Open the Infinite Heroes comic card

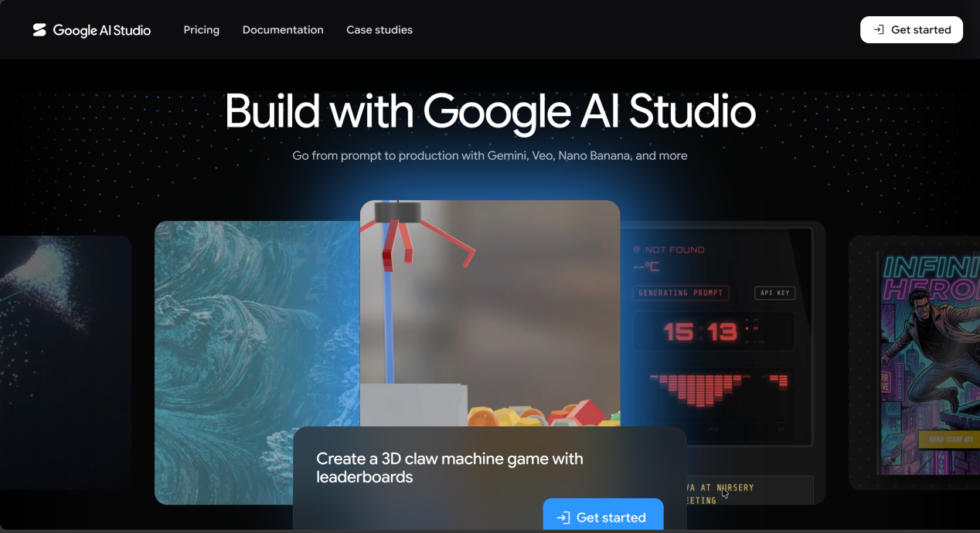click(914, 362)
